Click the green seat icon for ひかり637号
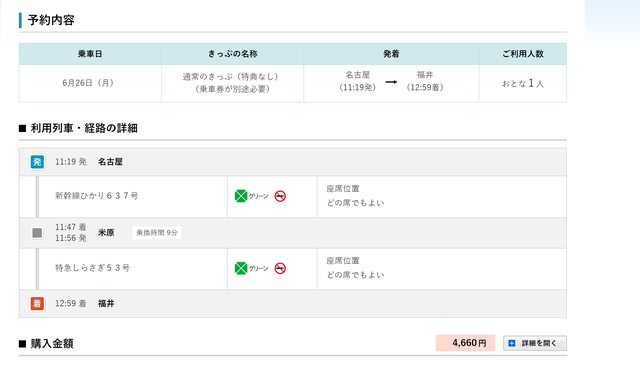 [241, 196]
